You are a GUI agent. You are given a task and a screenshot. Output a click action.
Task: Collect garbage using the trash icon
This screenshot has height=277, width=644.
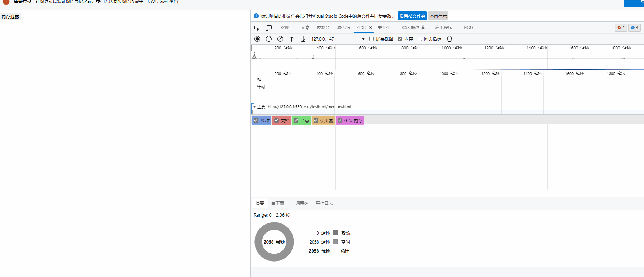tap(450, 39)
